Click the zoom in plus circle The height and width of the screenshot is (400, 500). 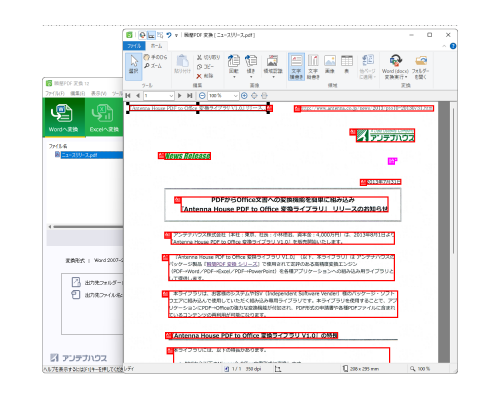244,96
